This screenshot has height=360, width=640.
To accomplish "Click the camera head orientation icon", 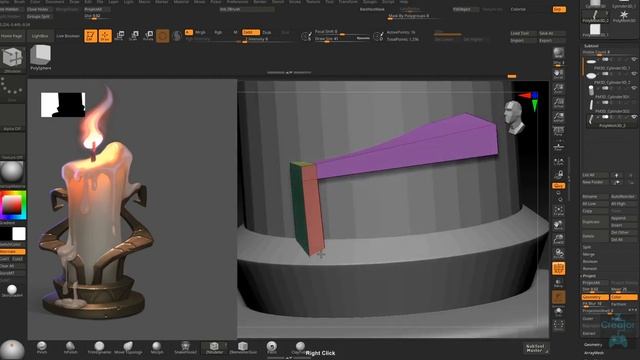I will (x=514, y=118).
